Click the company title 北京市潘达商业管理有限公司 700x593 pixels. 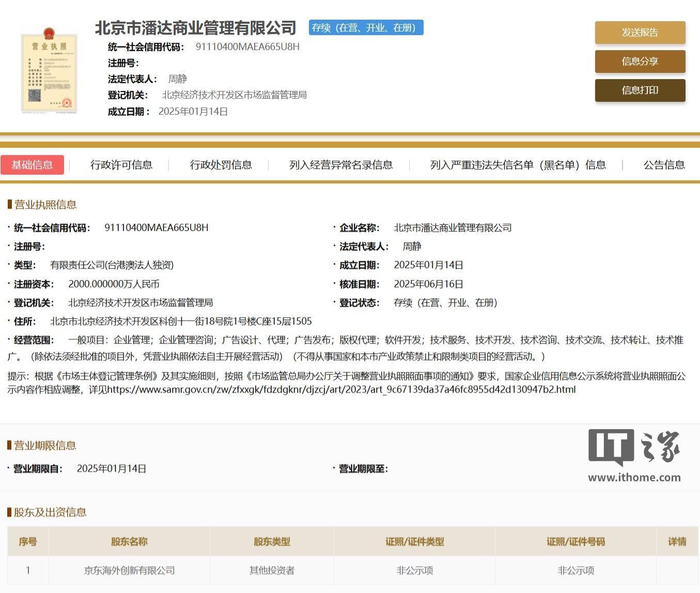(196, 27)
